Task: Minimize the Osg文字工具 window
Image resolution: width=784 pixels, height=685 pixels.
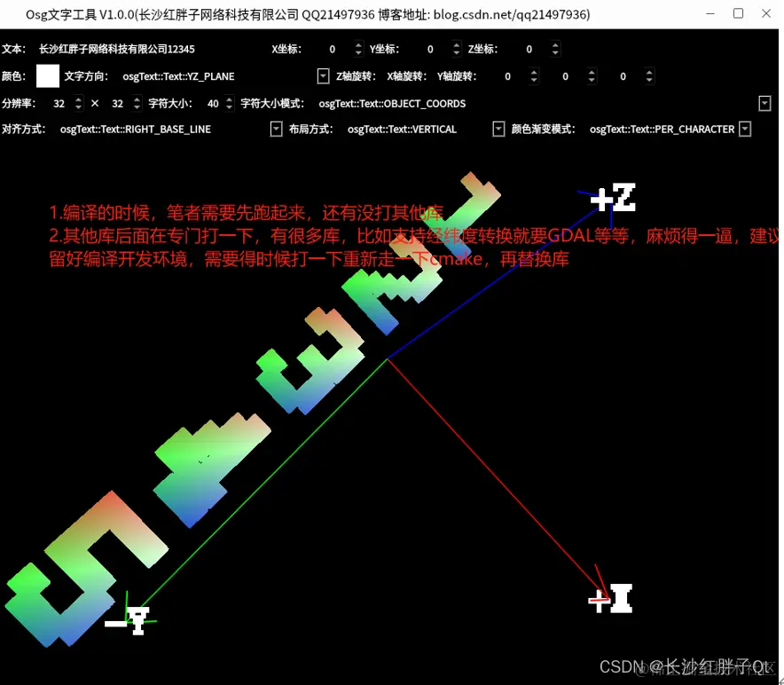Action: coord(711,14)
